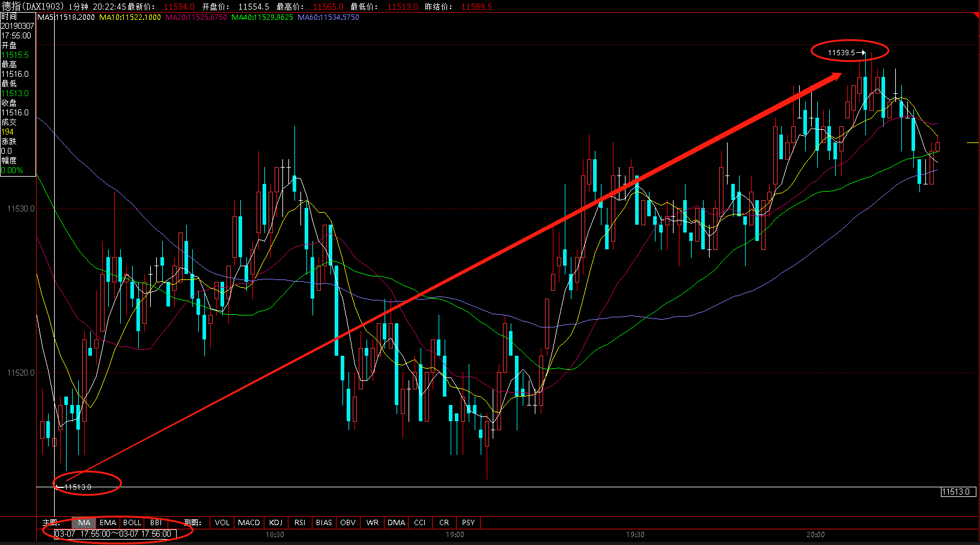Select the DMA indicator
This screenshot has height=545, width=980.
396,522
